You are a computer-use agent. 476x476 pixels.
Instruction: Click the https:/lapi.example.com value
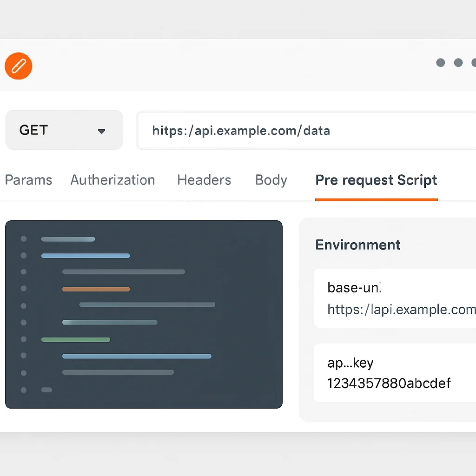pos(401,310)
